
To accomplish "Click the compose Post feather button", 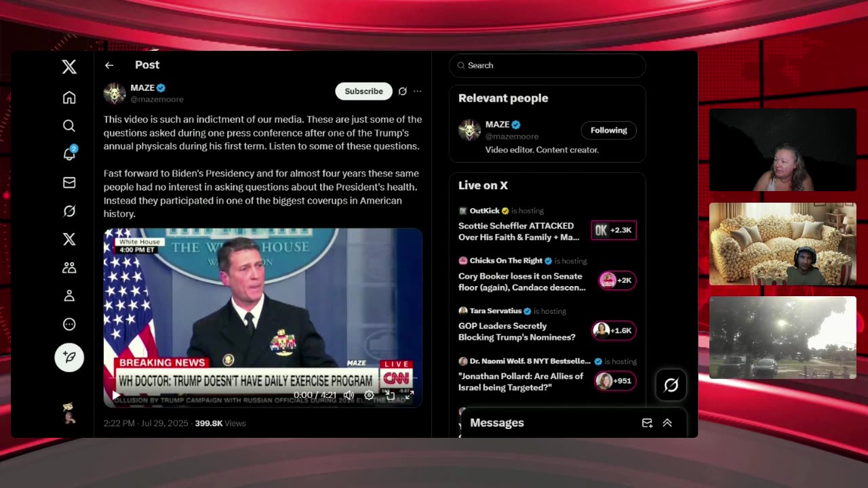I will click(x=69, y=357).
